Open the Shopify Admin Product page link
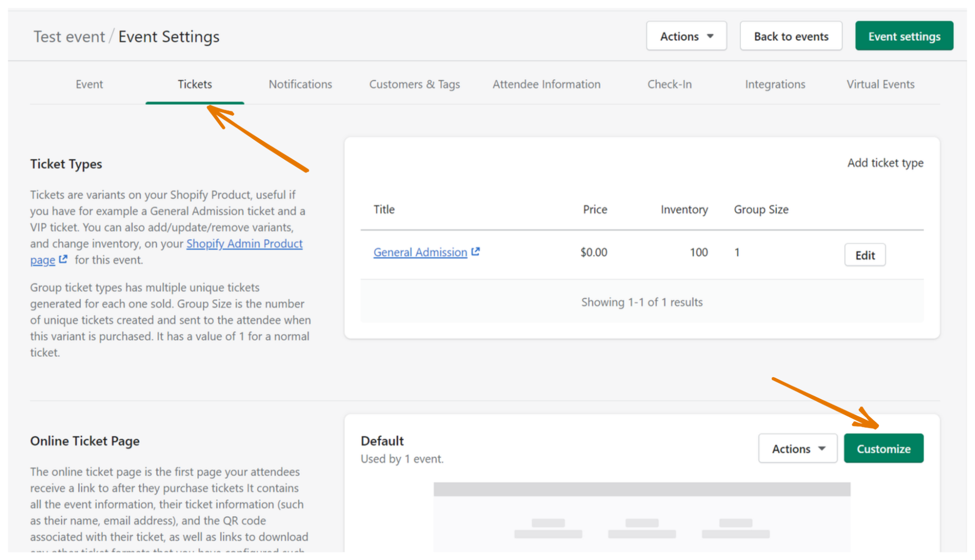This screenshot has width=975, height=560. click(244, 243)
